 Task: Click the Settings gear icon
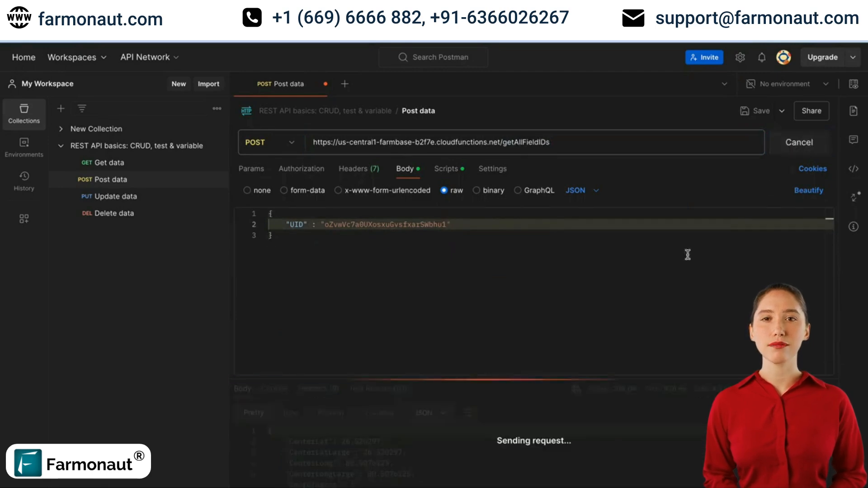[x=741, y=56]
